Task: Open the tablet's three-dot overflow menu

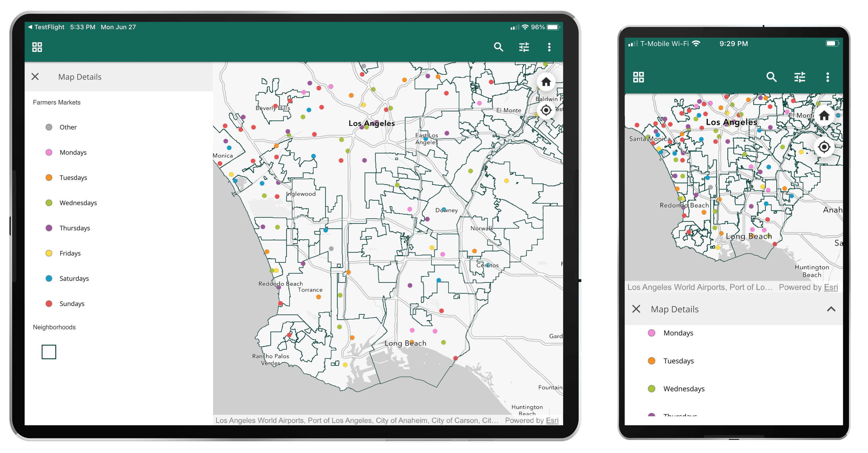Action: coord(549,47)
